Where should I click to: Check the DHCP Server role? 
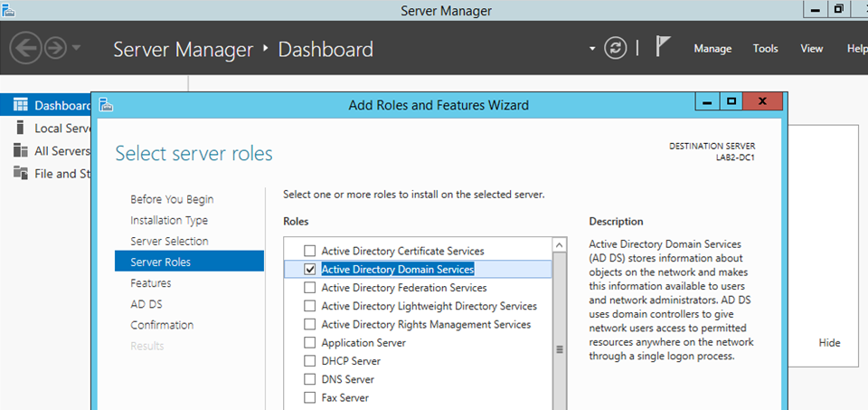pos(310,361)
